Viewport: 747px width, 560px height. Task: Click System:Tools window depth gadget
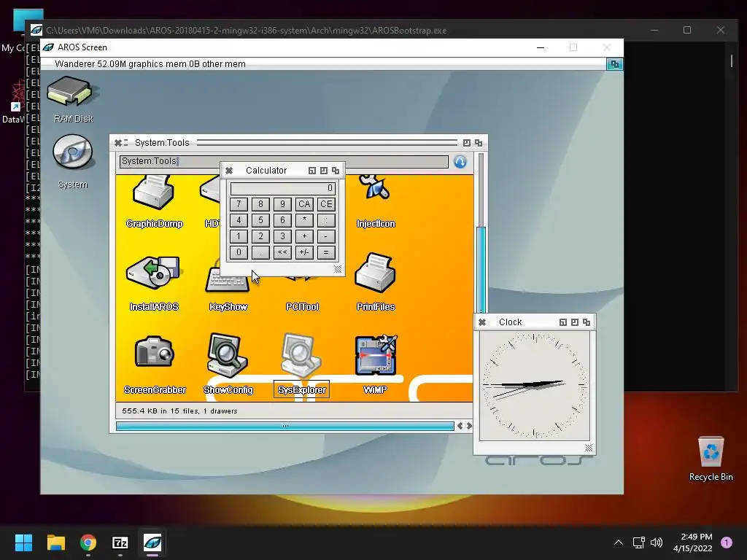coord(479,143)
